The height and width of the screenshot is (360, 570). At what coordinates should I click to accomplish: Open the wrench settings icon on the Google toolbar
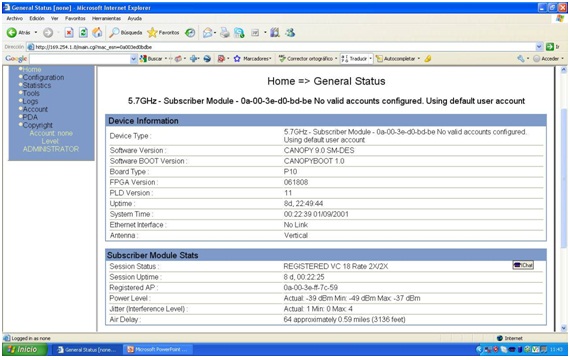click(521, 59)
